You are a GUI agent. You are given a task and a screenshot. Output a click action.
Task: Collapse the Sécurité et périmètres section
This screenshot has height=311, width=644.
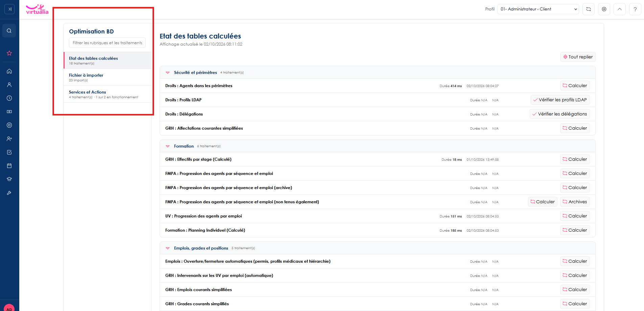coord(168,73)
